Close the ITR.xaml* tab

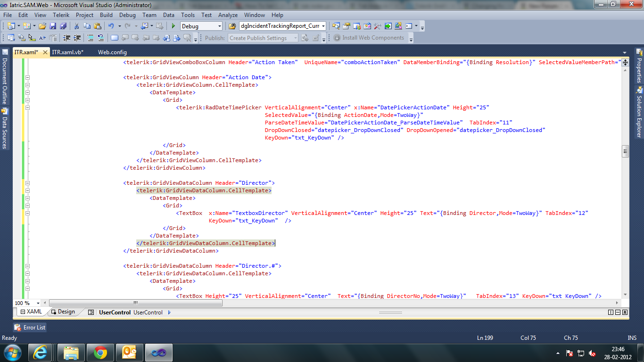click(x=45, y=52)
